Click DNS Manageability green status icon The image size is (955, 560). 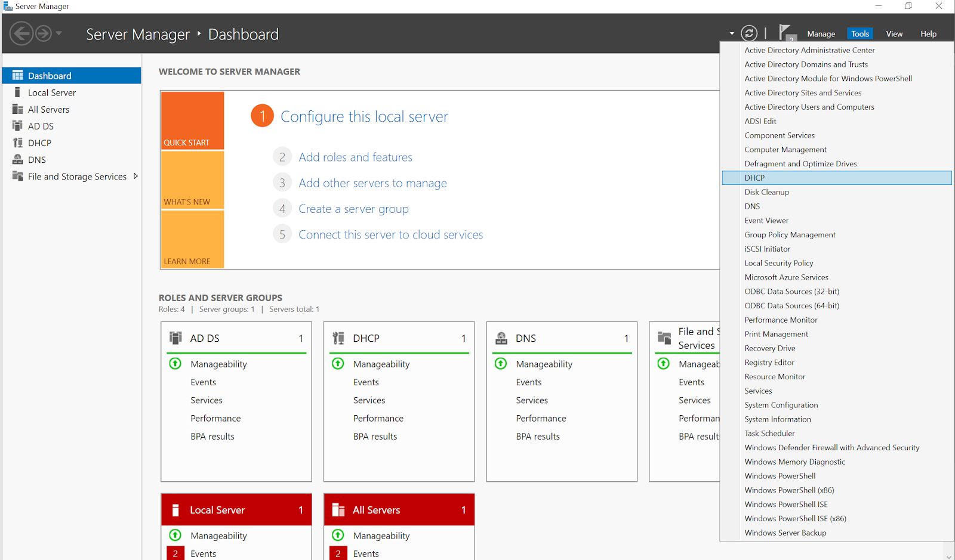pyautogui.click(x=501, y=363)
